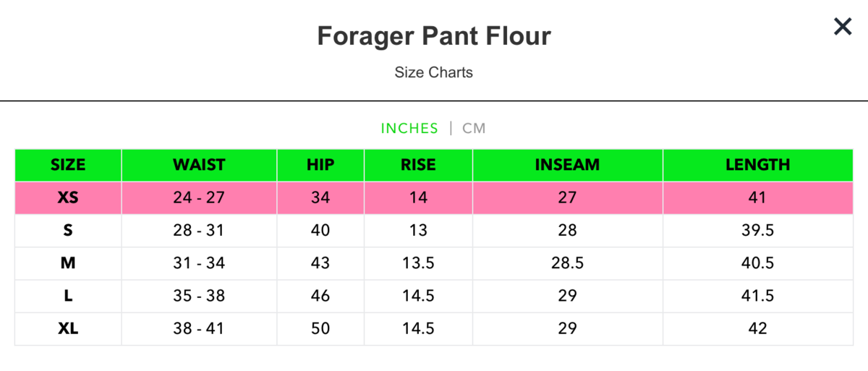
Task: Select the M size row label
Action: tap(68, 263)
